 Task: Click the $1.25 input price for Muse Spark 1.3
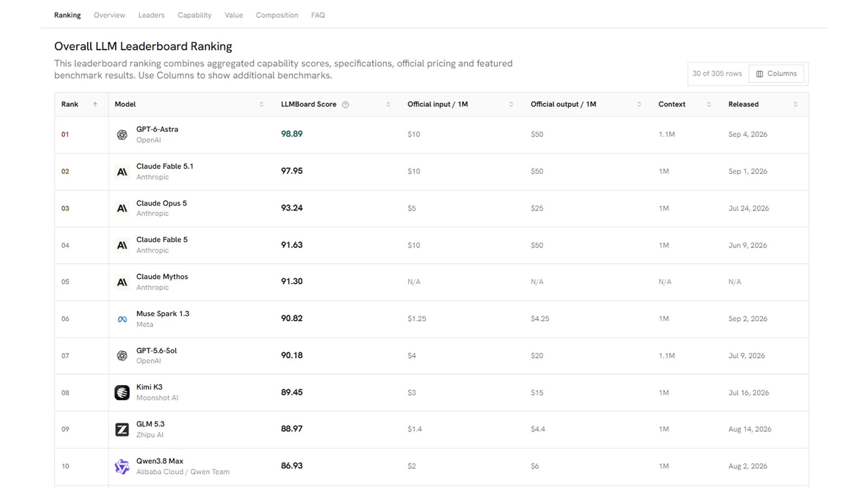coord(417,319)
